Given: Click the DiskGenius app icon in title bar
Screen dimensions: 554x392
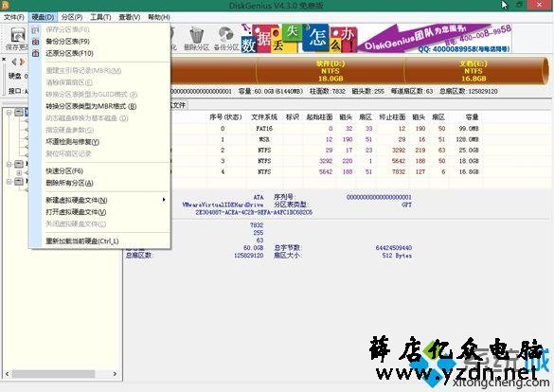Looking at the screenshot, I should click(5, 5).
